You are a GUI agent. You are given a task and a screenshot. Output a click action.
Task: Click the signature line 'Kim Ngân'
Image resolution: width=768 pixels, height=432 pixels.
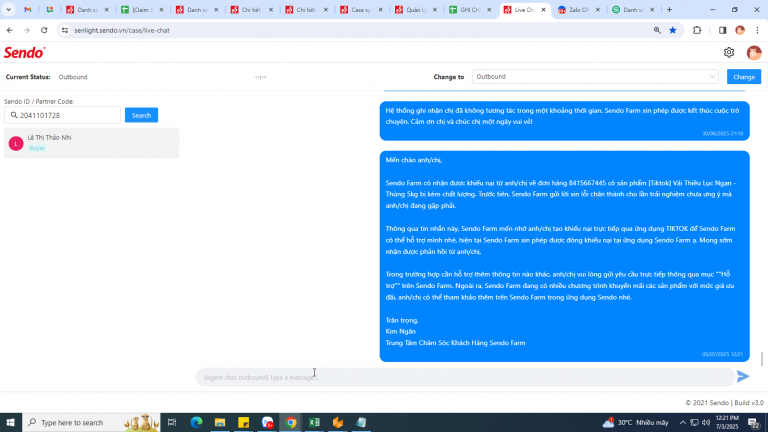point(401,332)
